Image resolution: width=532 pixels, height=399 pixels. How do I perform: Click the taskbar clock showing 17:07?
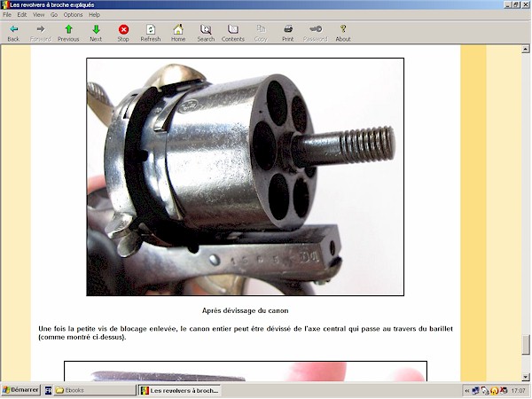pyautogui.click(x=518, y=391)
